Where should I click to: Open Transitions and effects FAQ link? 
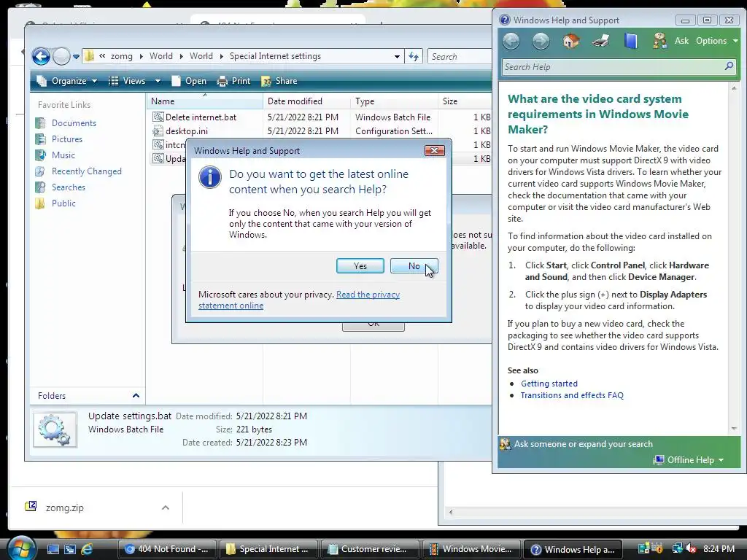(x=572, y=395)
